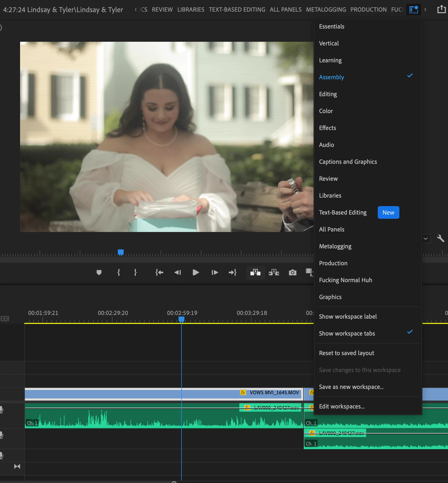Select Production in the workspace menu

point(368,263)
